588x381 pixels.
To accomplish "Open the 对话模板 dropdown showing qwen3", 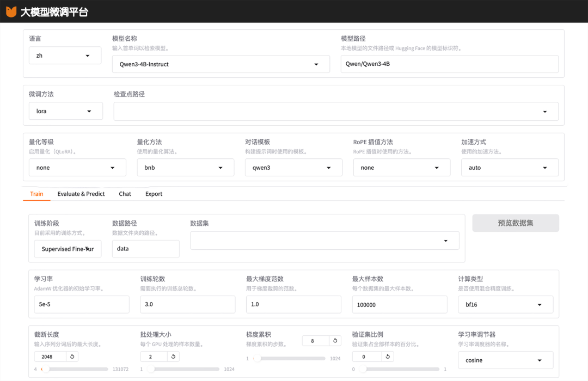I will point(293,168).
